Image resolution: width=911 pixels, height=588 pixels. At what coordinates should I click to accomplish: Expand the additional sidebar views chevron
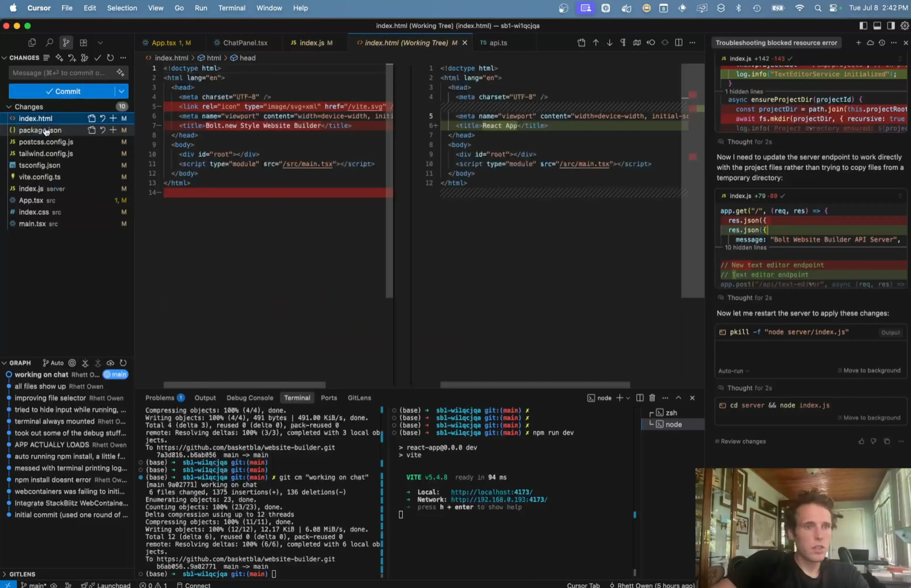click(x=101, y=43)
